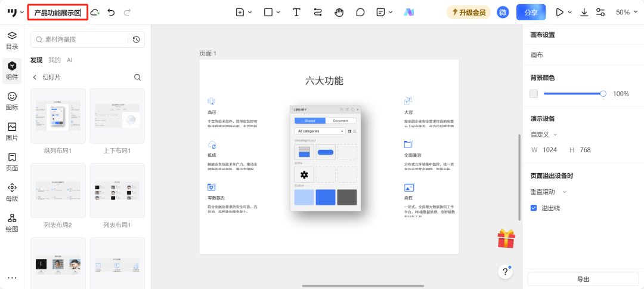Edit the canvas width value 1024
The width and height of the screenshot is (644, 289).
550,150
